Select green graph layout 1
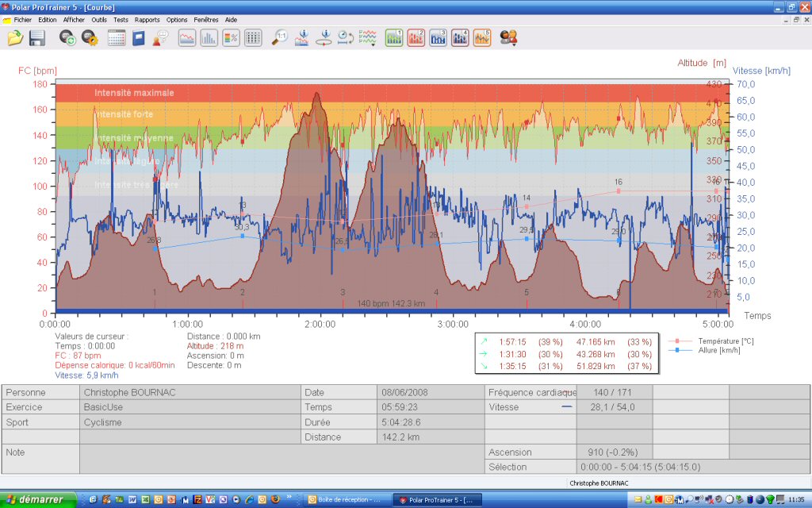This screenshot has height=508, width=812. point(394,38)
